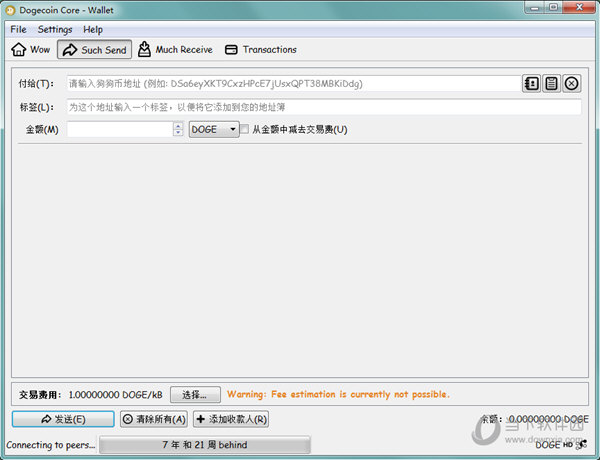This screenshot has height=460, width=600.
Task: Open the Settings menu
Action: pos(55,29)
